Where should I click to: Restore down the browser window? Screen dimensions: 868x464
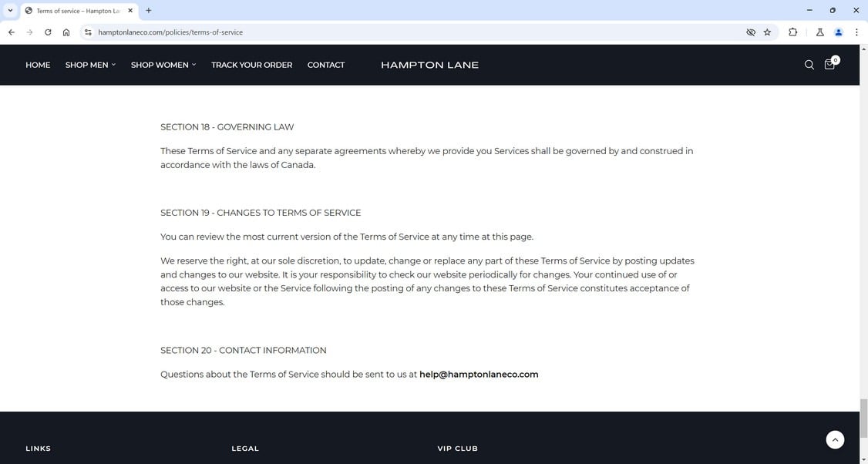tap(833, 11)
